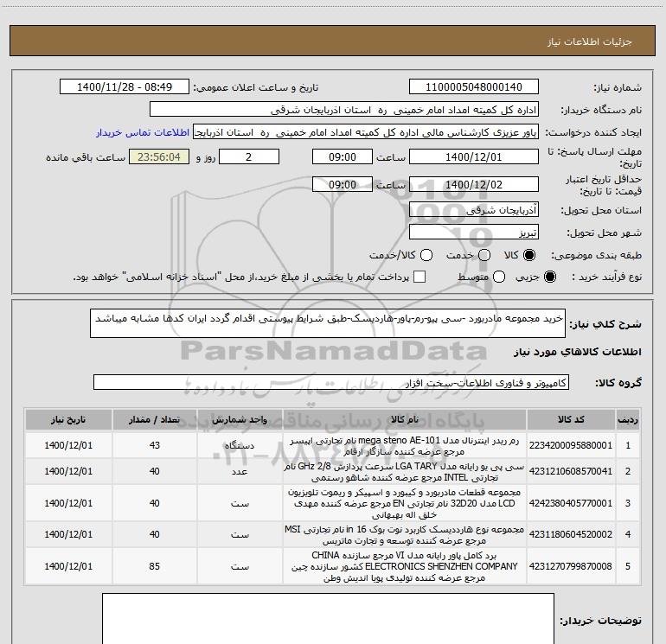Screen dimensions: 666x644
Task: Open the اطلاعات تماس خریدار link
Action: pyautogui.click(x=143, y=132)
